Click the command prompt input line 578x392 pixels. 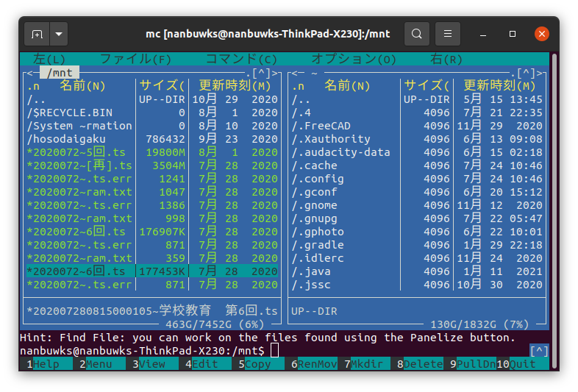[x=274, y=351]
